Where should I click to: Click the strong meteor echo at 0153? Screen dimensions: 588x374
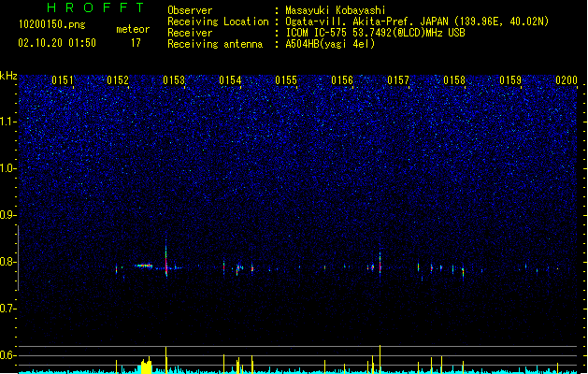click(x=166, y=258)
